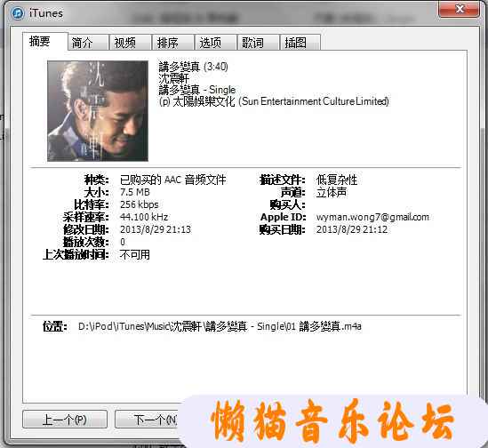Open the 视频 tab

coord(131,43)
